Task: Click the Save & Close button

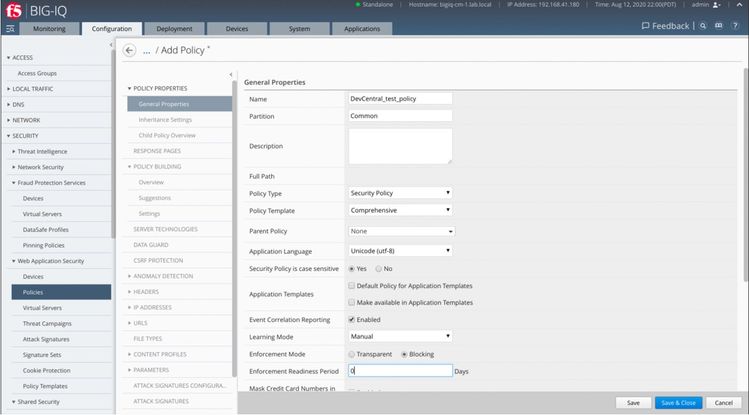Action: tap(678, 402)
